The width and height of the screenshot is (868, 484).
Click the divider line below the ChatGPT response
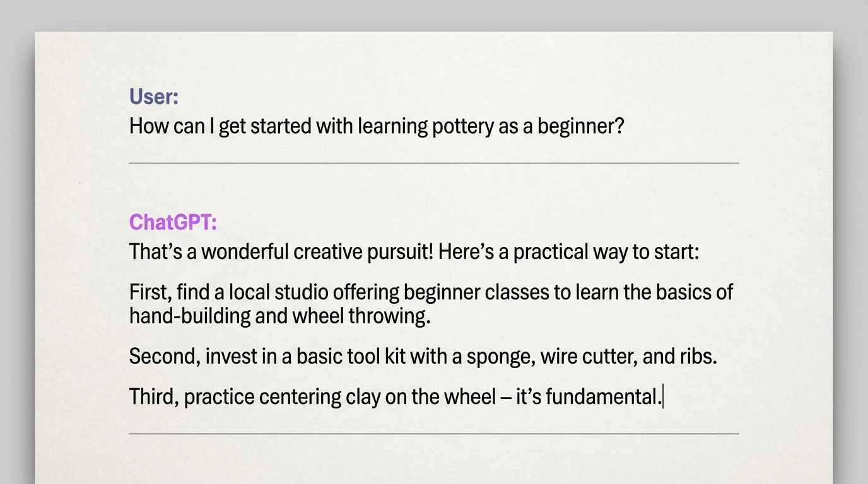click(433, 434)
